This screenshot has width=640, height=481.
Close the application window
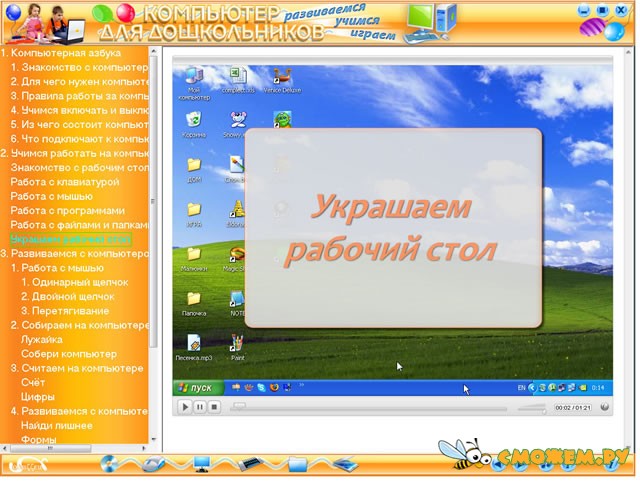coord(621,10)
